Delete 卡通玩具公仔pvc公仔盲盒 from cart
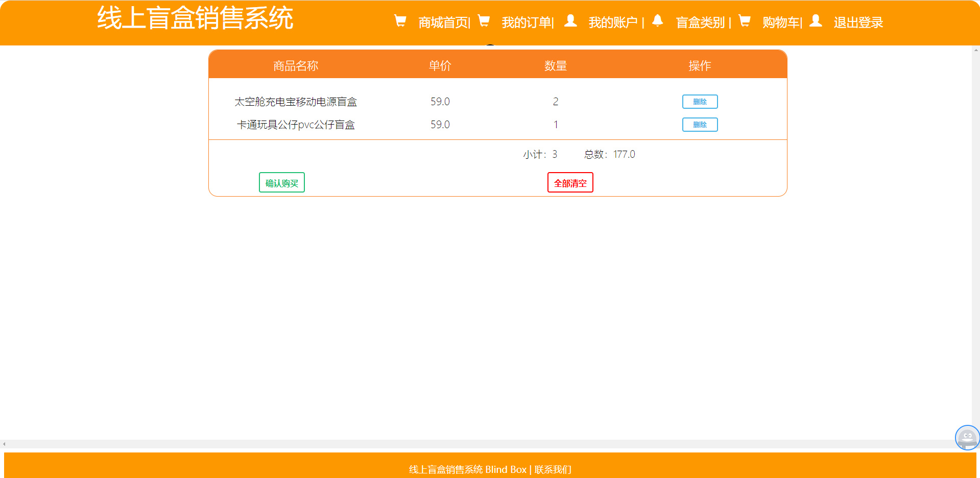 pos(700,125)
